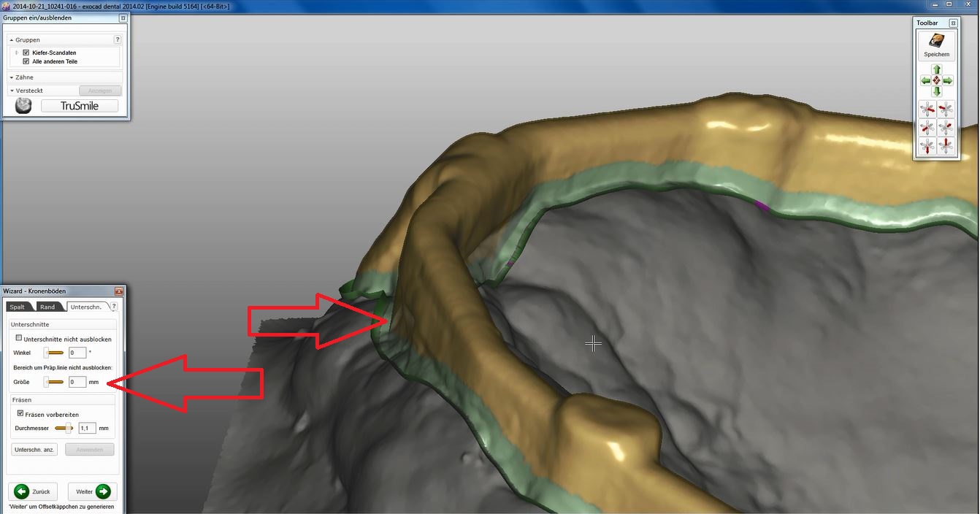
Task: Switch to the Spalt tab
Action: pos(18,307)
